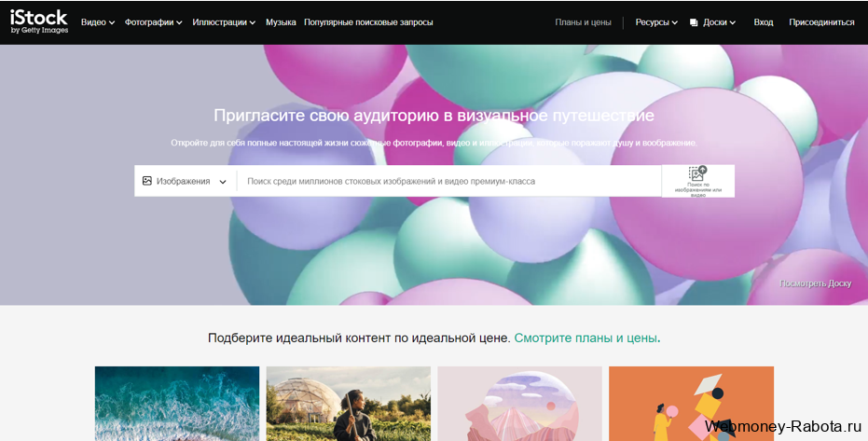Click the Вход sign-in link
Screen dimensions: 868x441
coord(764,22)
